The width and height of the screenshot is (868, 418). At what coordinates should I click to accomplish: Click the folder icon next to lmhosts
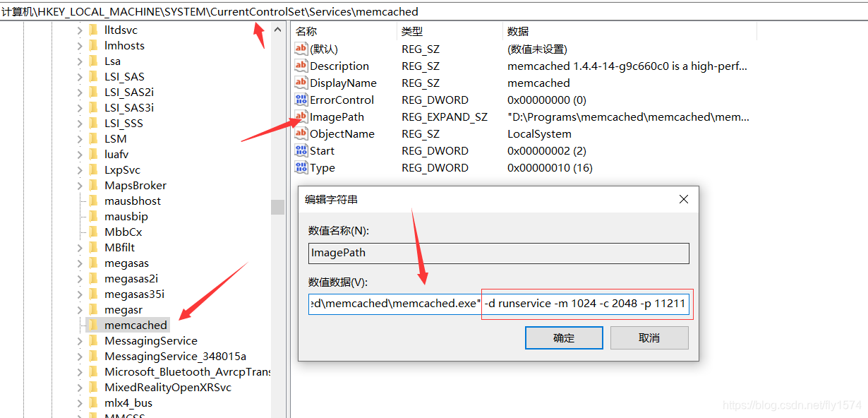94,46
